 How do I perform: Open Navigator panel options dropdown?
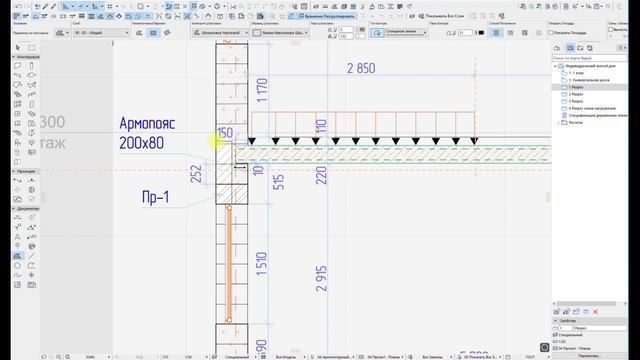click(622, 48)
